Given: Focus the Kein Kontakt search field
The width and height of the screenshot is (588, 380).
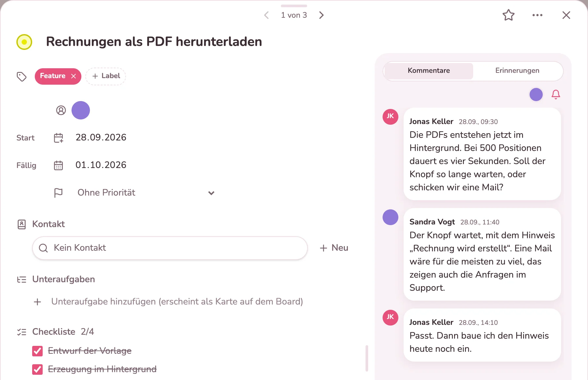Looking at the screenshot, I should click(x=170, y=248).
